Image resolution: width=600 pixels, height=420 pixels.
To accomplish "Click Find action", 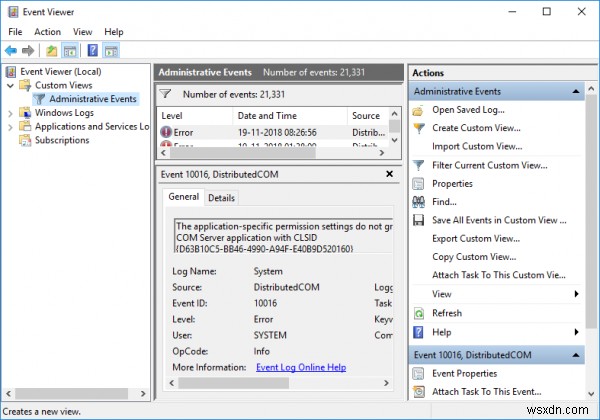I will [444, 202].
